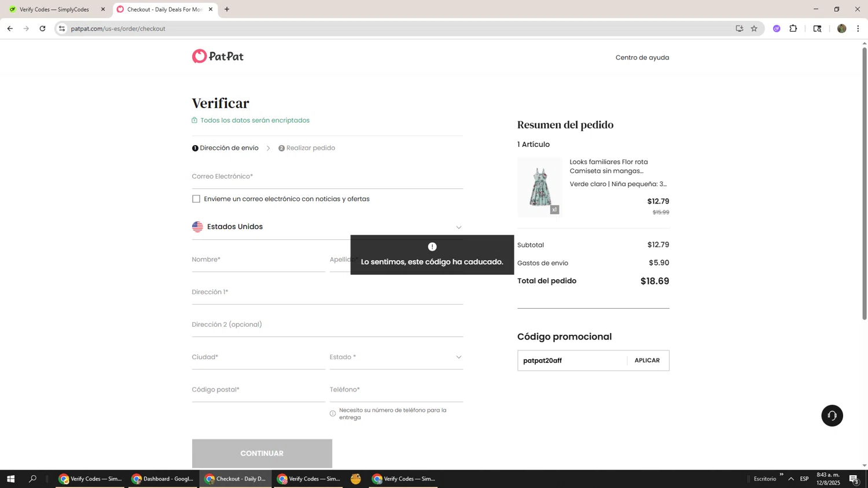Open Checkout Daily D... taskbar window
Viewport: 868px width, 488px height.
point(235,479)
